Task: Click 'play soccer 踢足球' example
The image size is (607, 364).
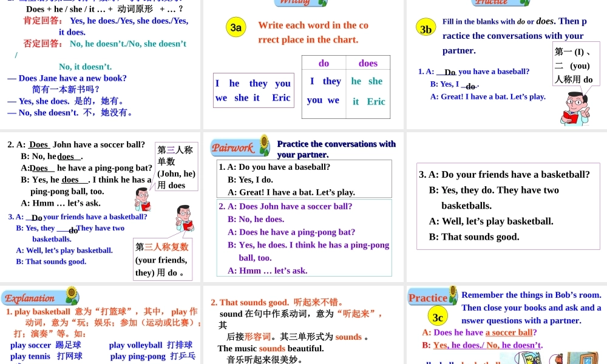Action: point(46,345)
